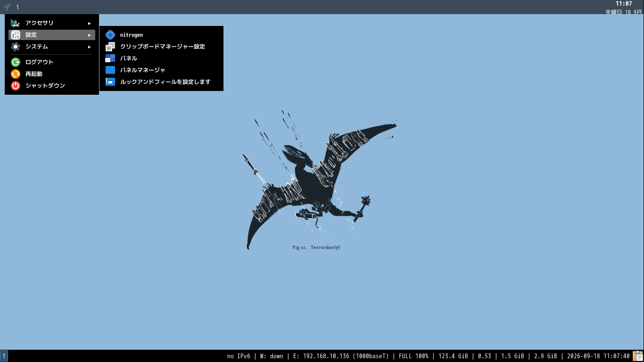Open the clipboard tray icon in bottom bar
644x362 pixels.
pos(638,356)
